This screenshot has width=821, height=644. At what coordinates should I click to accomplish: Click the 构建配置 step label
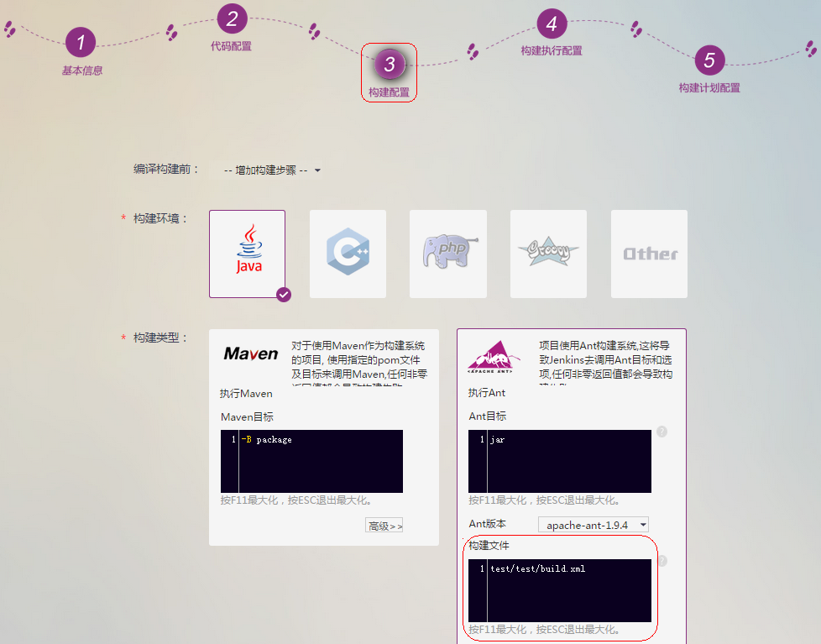pyautogui.click(x=389, y=92)
